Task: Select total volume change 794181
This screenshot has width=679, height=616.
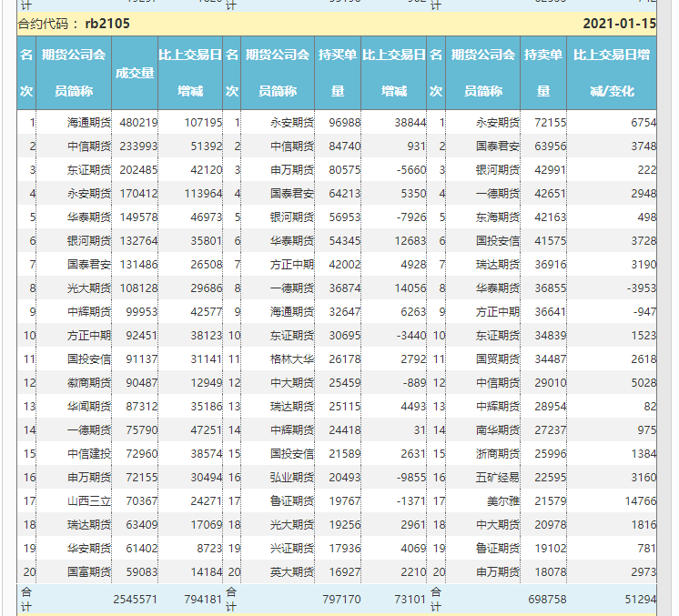Action: tap(203, 600)
